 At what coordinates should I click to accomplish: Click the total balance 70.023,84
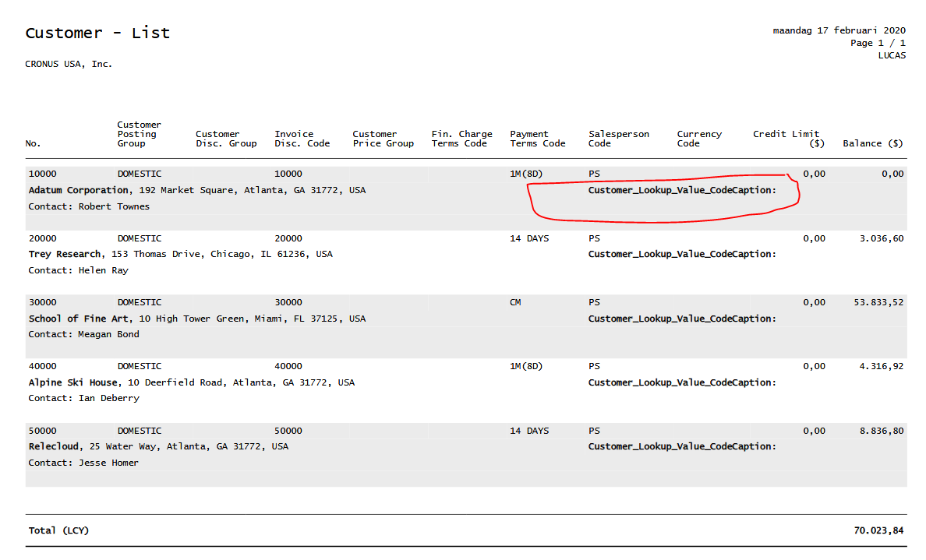coord(878,530)
